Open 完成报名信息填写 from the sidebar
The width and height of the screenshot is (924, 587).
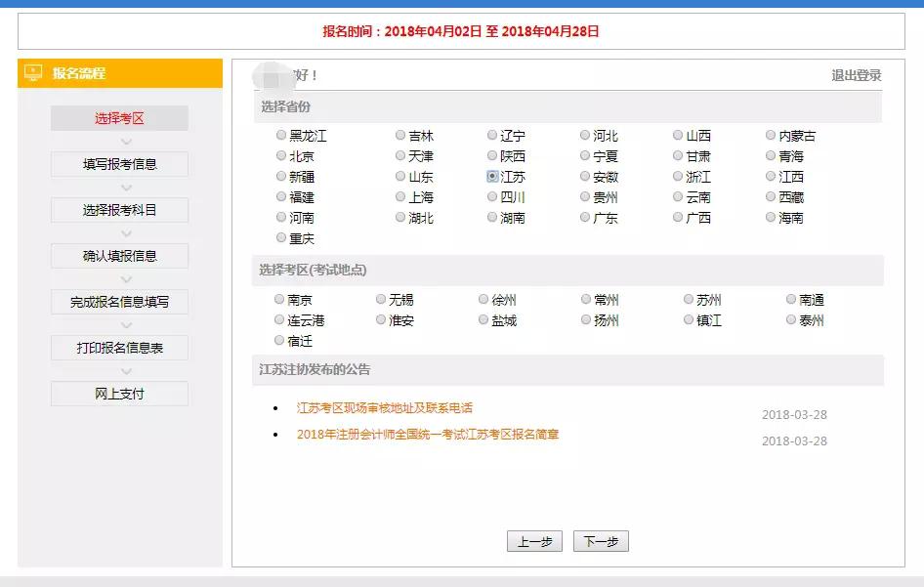[x=119, y=302]
